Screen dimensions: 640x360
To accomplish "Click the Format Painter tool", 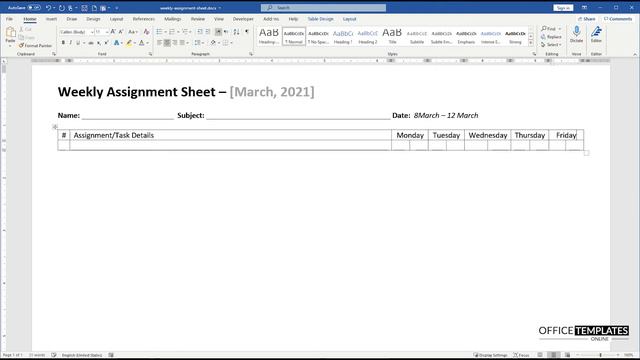I will (35, 46).
